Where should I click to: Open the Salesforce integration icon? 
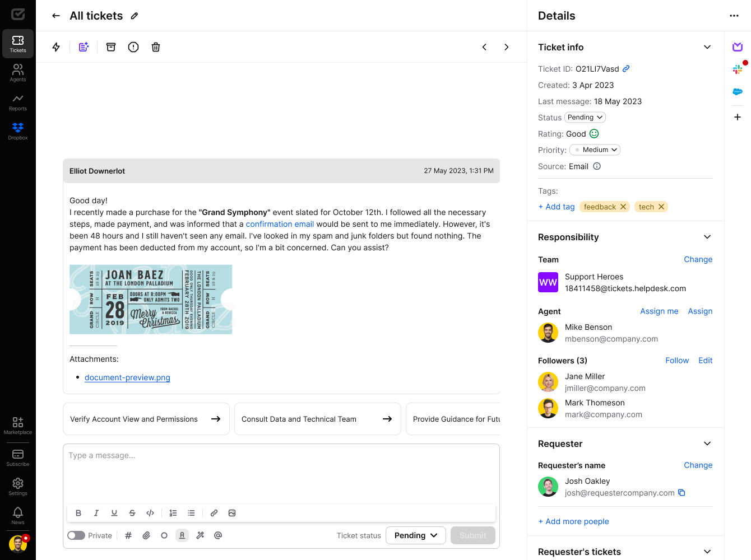[x=738, y=91]
